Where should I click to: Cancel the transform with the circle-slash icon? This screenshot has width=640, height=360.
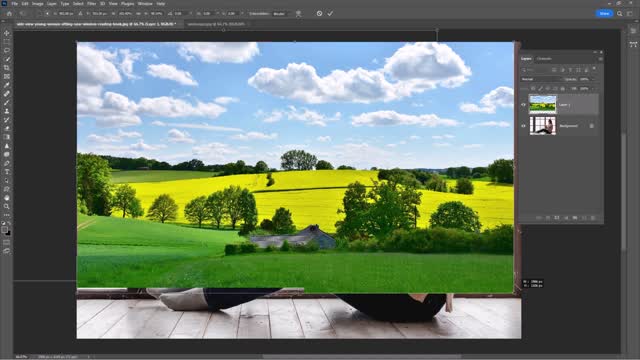[x=319, y=13]
